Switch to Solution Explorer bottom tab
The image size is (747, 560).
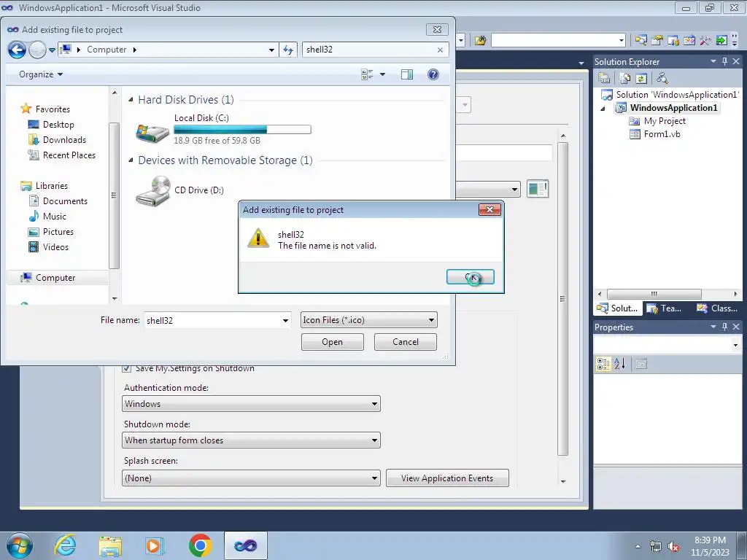(617, 308)
